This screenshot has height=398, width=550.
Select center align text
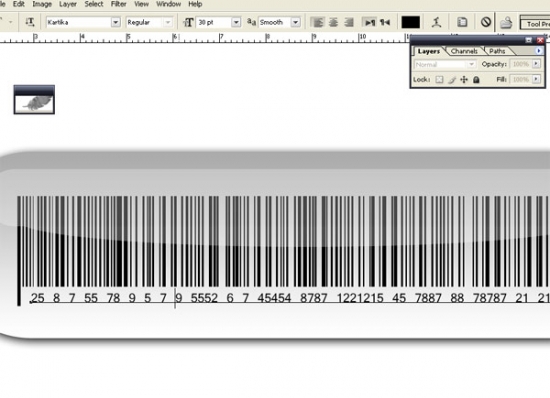(x=333, y=23)
